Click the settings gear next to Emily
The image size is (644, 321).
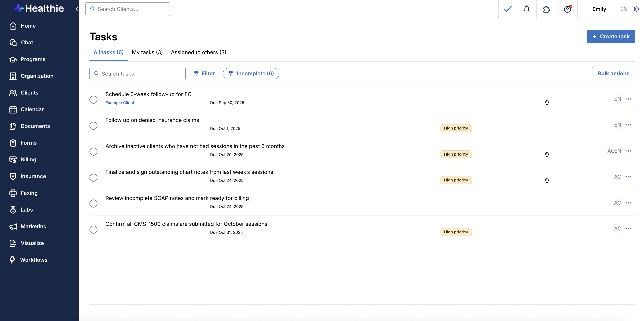[636, 9]
